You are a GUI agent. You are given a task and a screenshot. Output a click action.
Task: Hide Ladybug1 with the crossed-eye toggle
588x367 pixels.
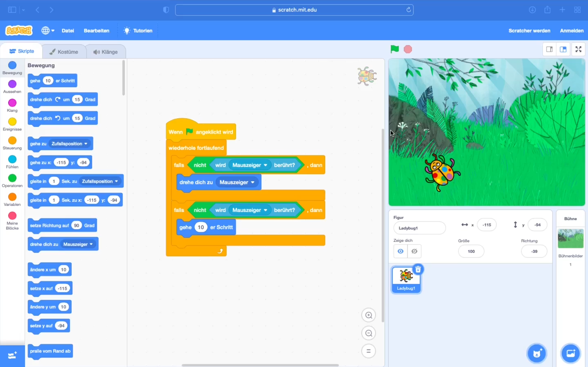point(414,251)
